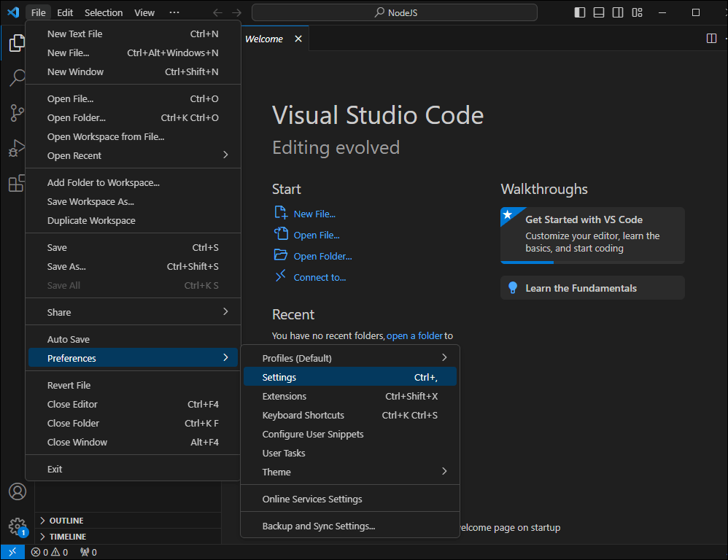Click the go back arrow

tap(217, 12)
